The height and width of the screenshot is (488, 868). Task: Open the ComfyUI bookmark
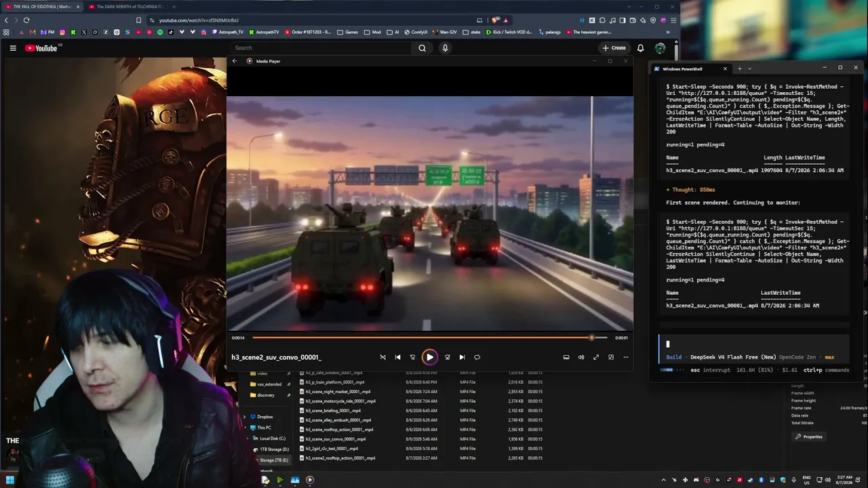pos(415,32)
